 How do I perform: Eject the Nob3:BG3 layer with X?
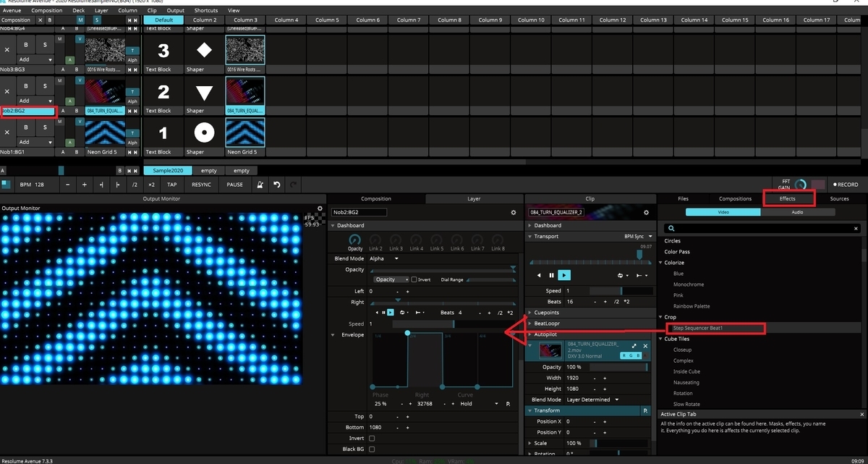coord(7,50)
